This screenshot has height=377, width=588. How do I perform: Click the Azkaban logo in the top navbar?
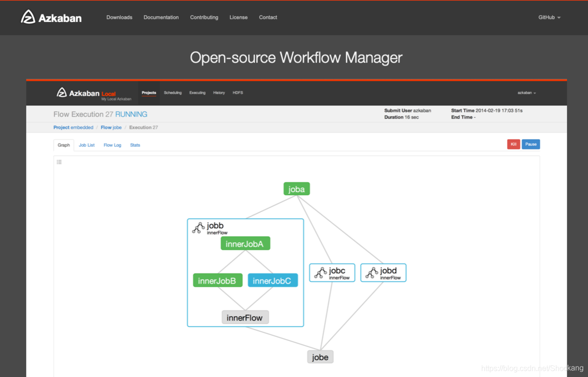click(x=51, y=17)
